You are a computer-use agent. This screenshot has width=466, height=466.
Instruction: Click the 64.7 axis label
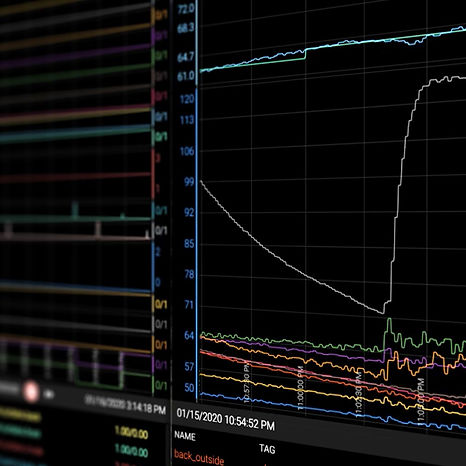pyautogui.click(x=186, y=57)
